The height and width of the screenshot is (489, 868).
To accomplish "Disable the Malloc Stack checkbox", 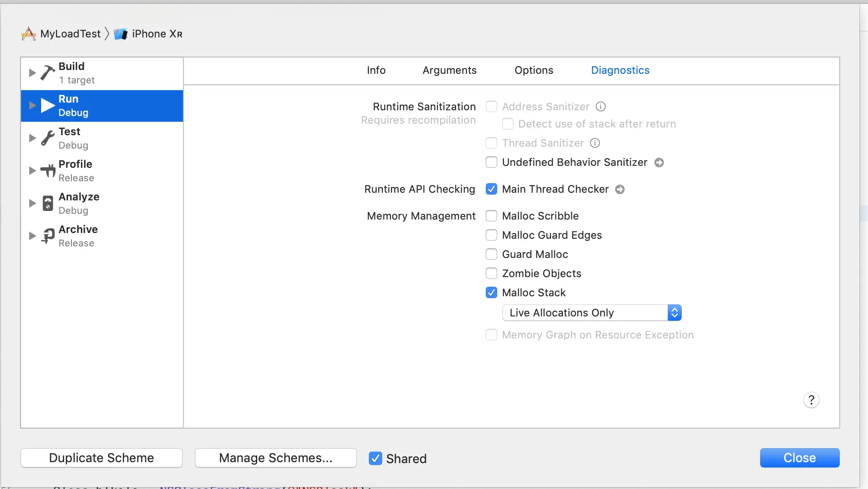I will (x=491, y=292).
